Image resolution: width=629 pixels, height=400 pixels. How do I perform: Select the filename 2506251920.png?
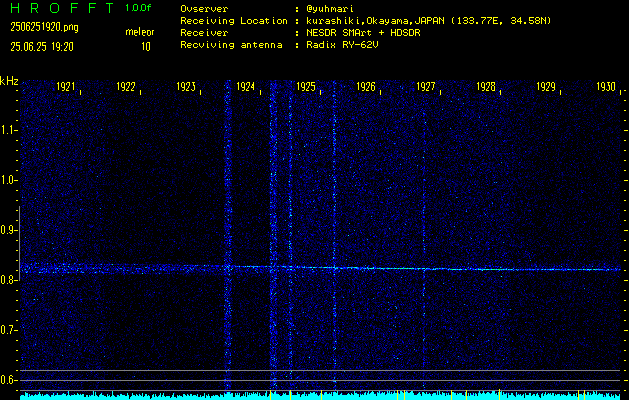[45, 27]
